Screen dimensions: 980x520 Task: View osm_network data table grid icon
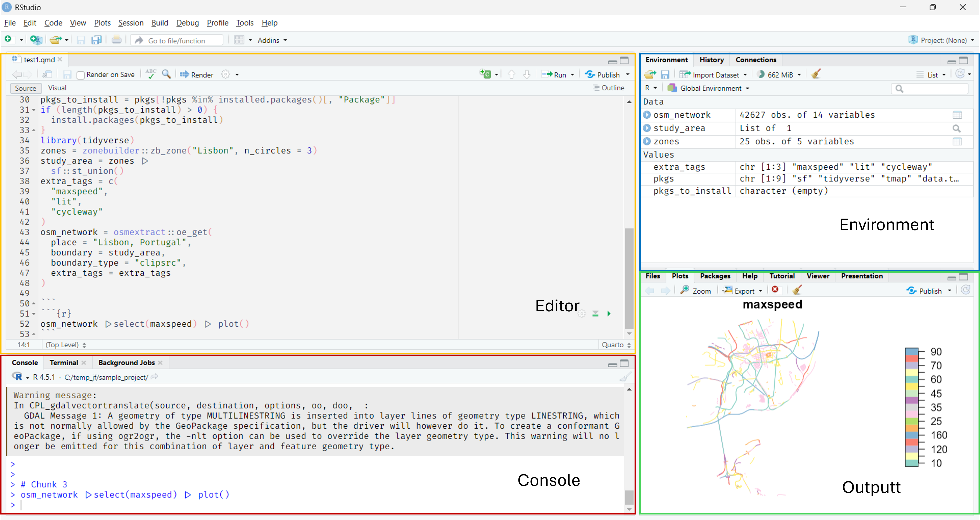tap(957, 115)
